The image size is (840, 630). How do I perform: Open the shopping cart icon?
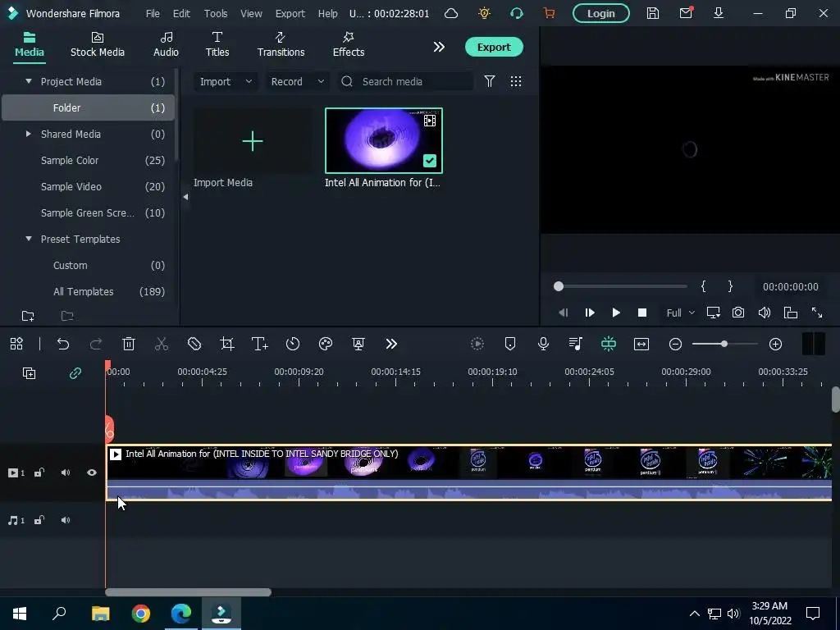click(549, 13)
